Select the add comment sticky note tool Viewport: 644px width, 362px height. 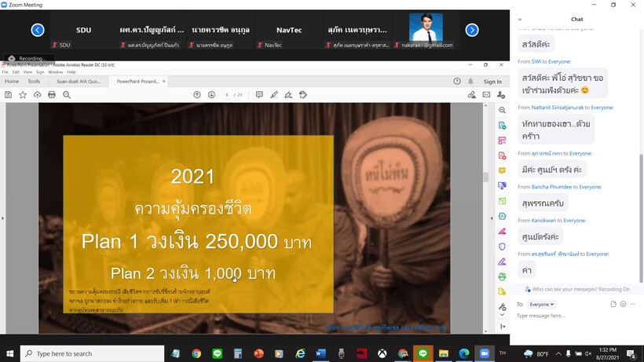click(259, 95)
